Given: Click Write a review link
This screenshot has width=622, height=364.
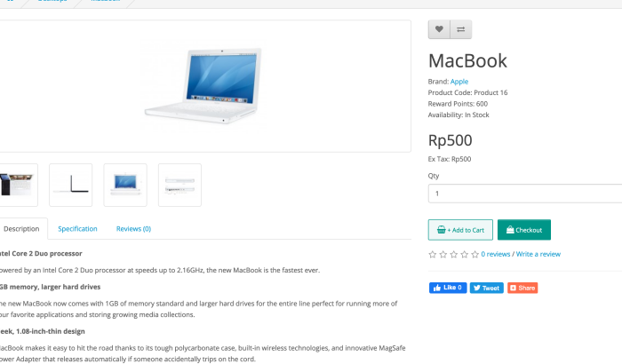Looking at the screenshot, I should click(x=538, y=254).
